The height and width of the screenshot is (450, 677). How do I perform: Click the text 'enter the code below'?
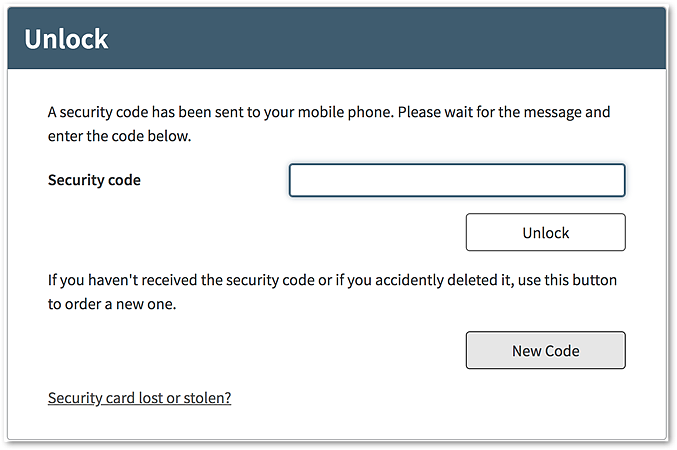click(x=119, y=135)
